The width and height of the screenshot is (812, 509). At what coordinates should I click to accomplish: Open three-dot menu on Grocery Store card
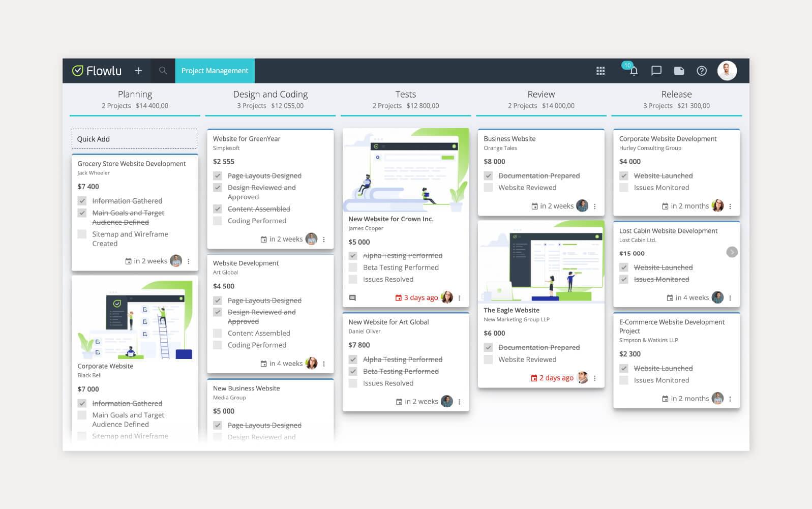pyautogui.click(x=189, y=261)
